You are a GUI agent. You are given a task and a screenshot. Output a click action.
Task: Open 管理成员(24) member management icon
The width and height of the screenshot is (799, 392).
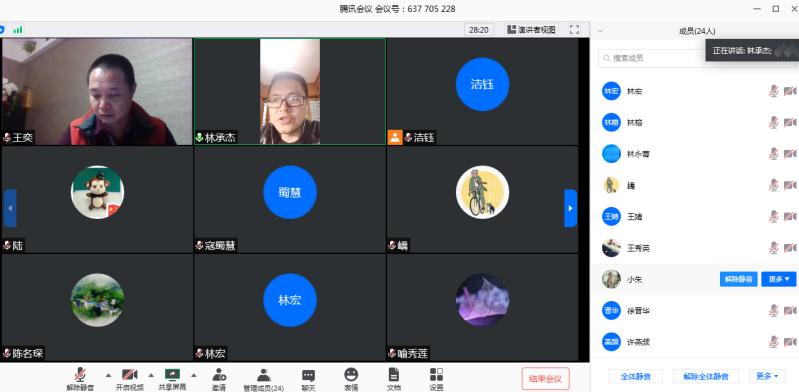(263, 375)
